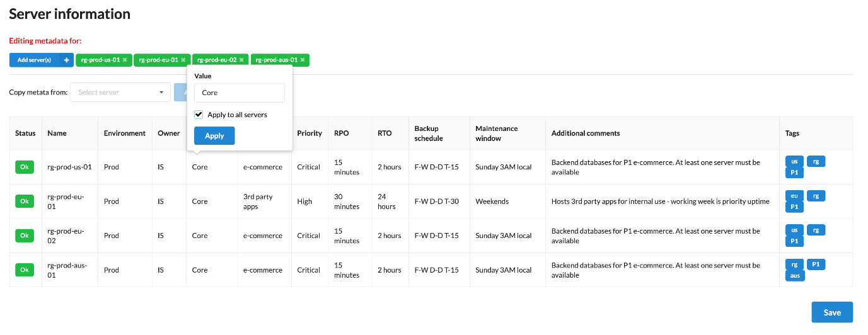Viewport: 868px width, 335px height.
Task: Click into the Value text field
Action: coord(239,93)
